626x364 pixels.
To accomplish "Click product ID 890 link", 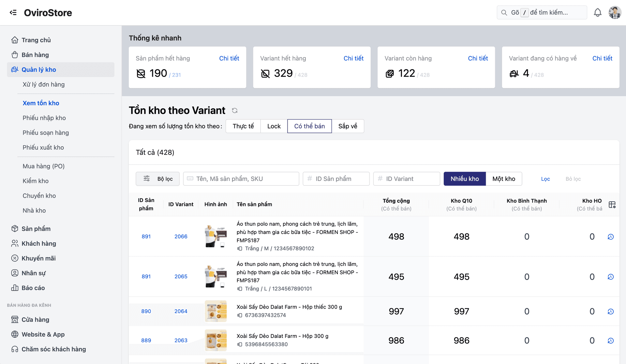I will (x=146, y=311).
